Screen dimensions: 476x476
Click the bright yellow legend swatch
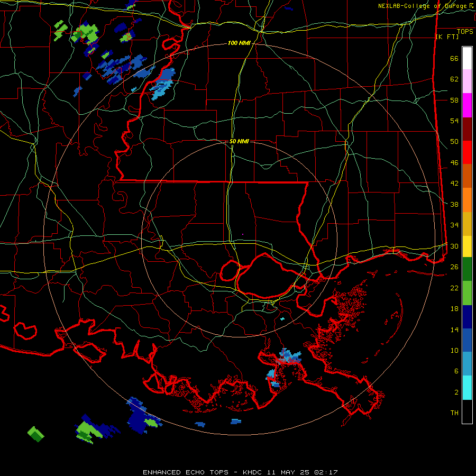(x=467, y=246)
